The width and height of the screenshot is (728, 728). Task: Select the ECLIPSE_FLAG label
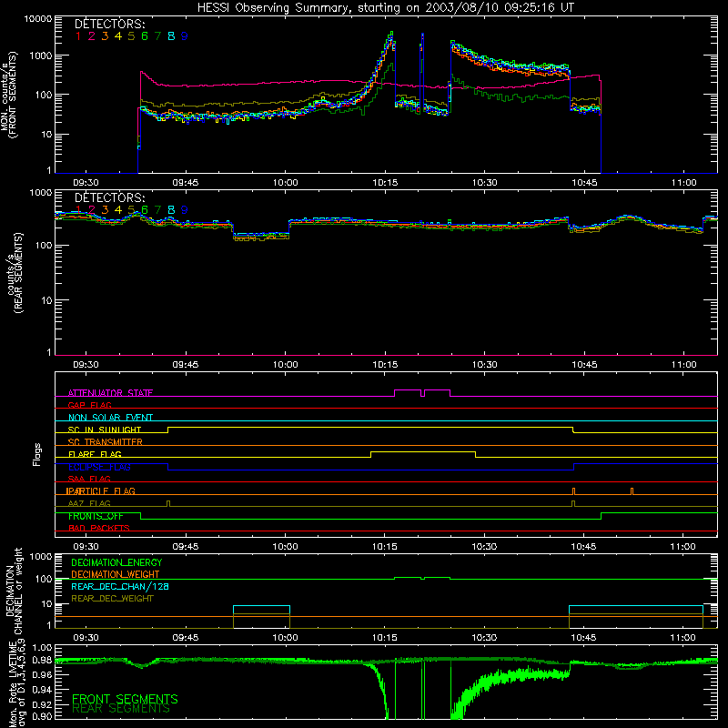tap(99, 467)
